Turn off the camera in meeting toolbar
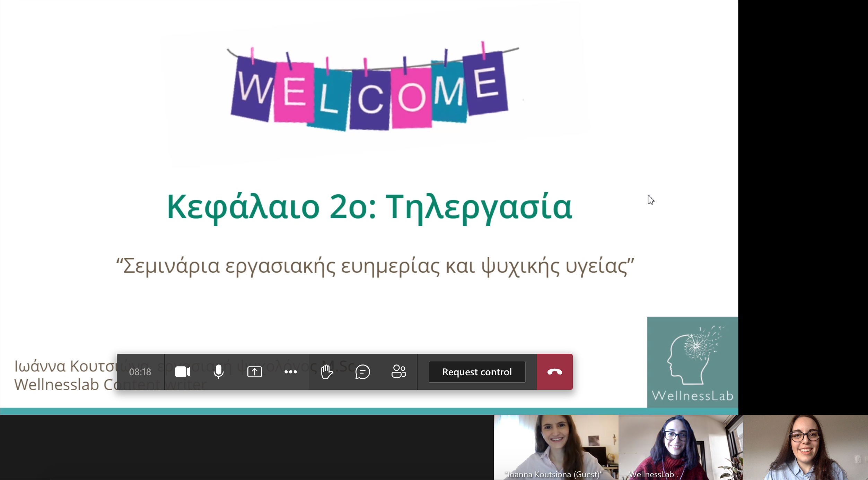The height and width of the screenshot is (480, 868). tap(183, 372)
